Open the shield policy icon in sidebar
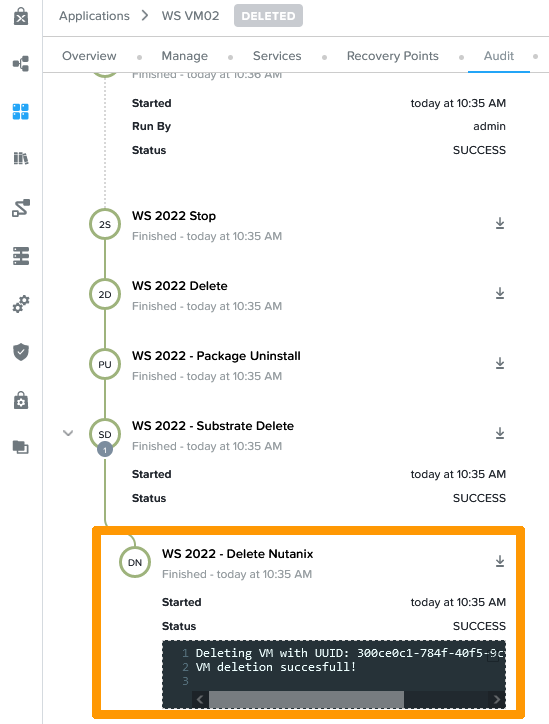 21,352
